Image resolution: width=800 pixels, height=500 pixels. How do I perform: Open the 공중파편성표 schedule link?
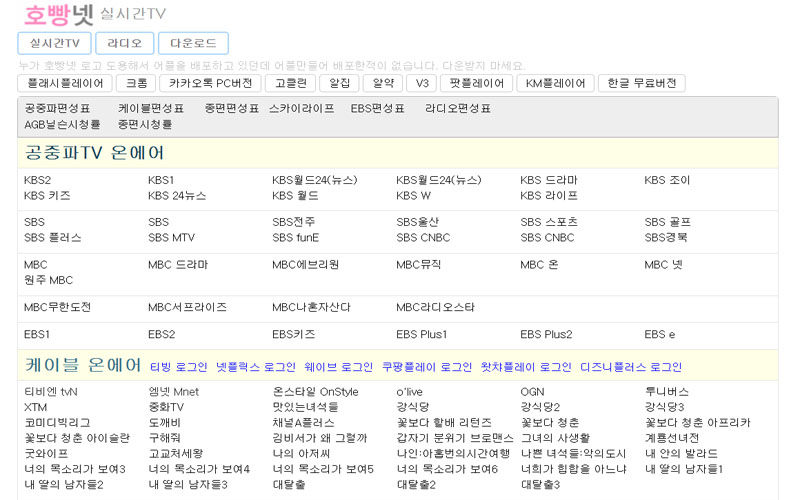[x=57, y=108]
